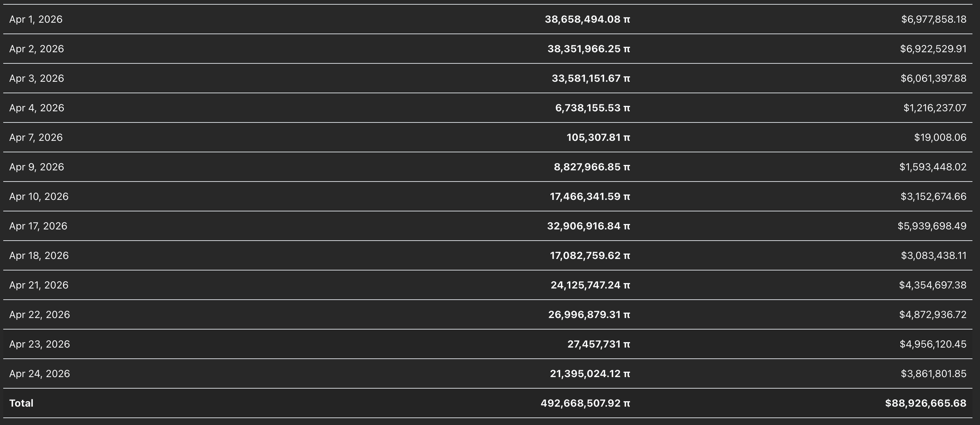Image resolution: width=980 pixels, height=425 pixels.
Task: Click the $4,872,936.72 value for Apr 22
Action: (x=932, y=315)
